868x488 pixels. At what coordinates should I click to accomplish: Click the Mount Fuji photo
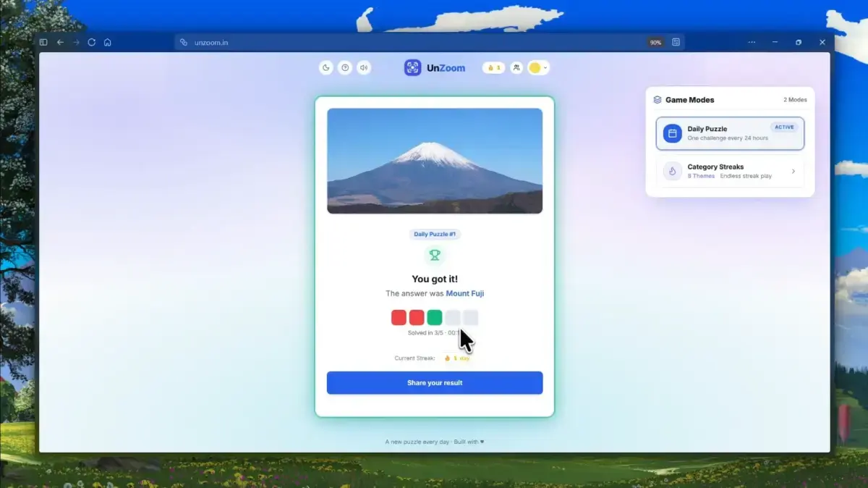pos(435,161)
